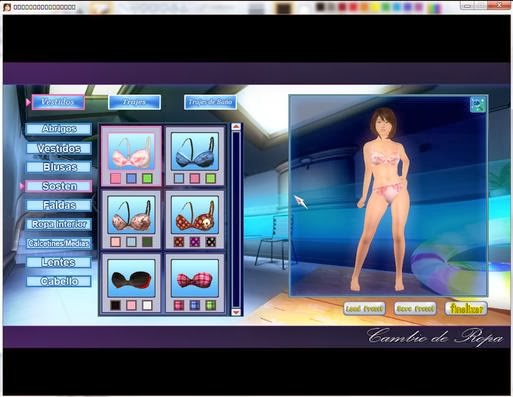Pick pink plaid swatch under the bandeau
This screenshot has height=397, width=513.
[179, 305]
